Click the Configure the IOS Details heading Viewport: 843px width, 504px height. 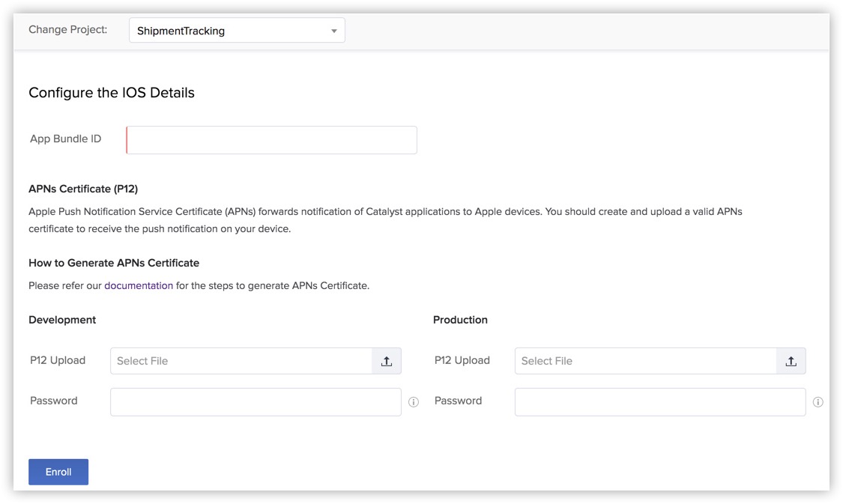112,93
